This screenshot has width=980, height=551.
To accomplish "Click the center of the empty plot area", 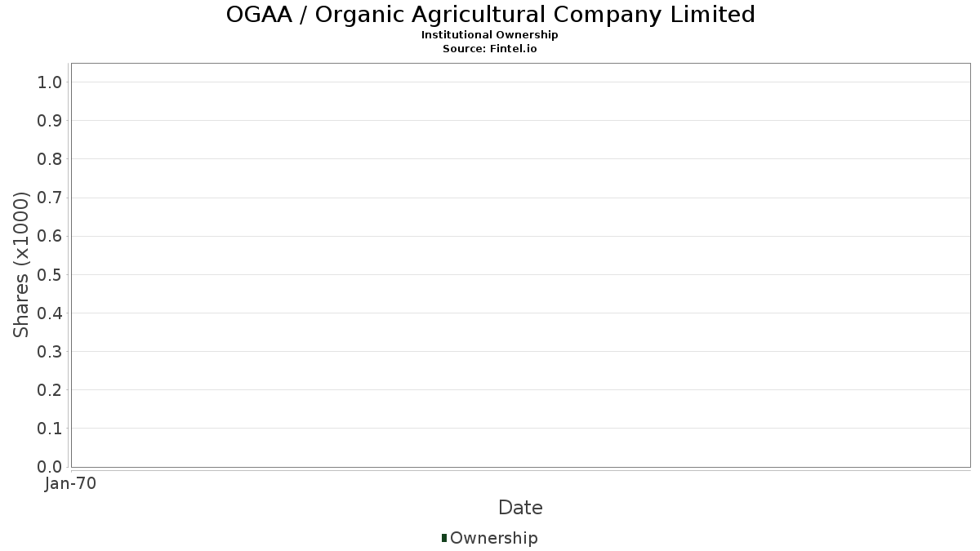I will 520,265.
